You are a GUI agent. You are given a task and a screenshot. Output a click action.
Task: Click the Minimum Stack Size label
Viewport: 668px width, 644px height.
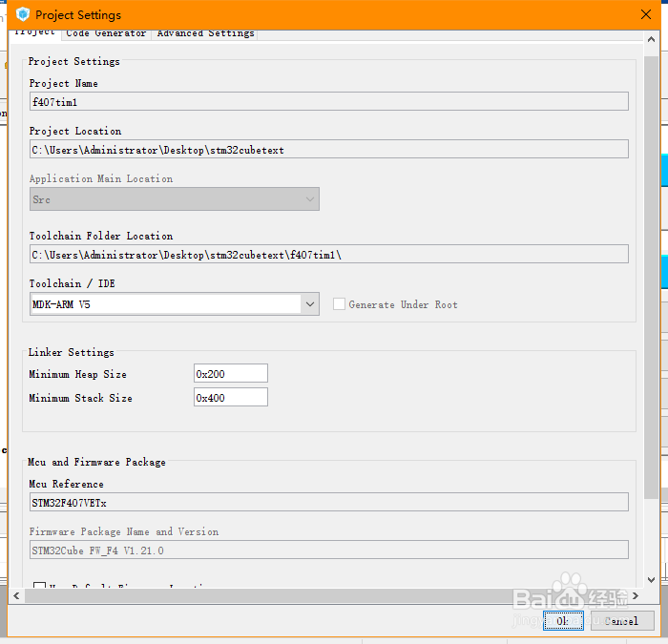[x=80, y=398]
